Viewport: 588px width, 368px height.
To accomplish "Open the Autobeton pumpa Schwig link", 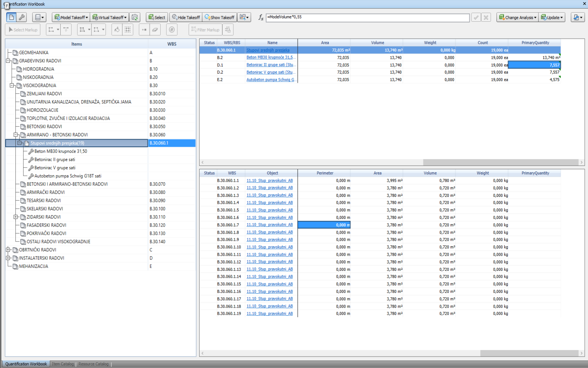I will pos(270,80).
